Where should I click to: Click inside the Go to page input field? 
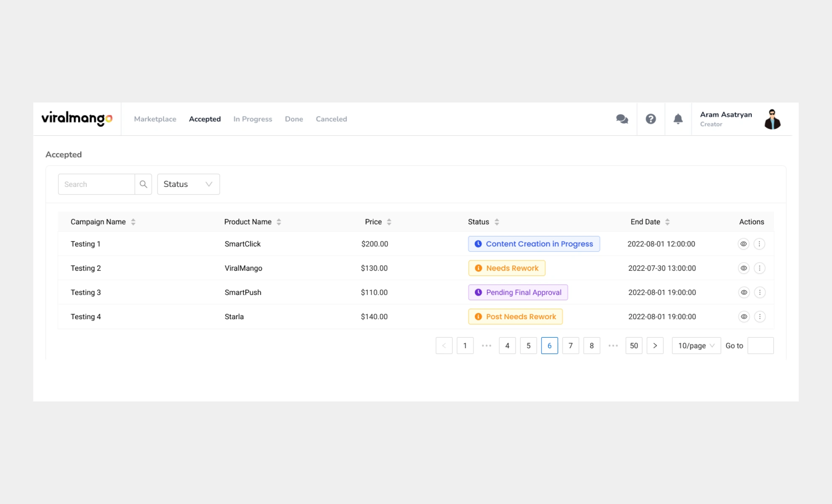click(761, 345)
